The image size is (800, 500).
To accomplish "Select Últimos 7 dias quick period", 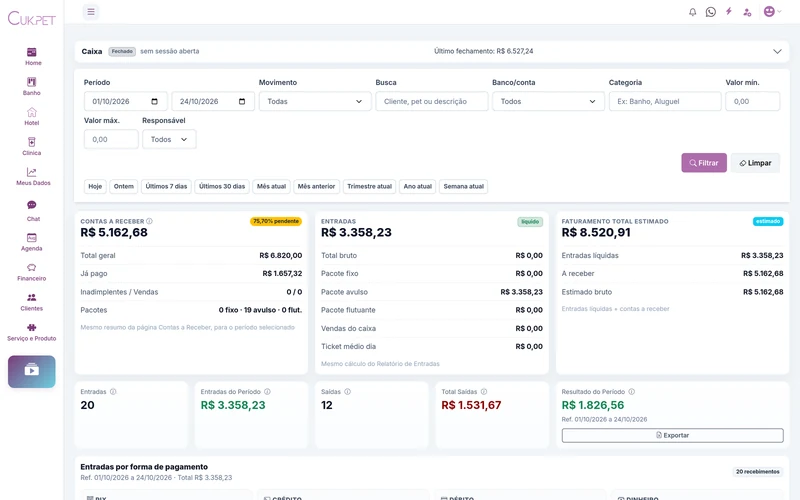I will 166,187.
